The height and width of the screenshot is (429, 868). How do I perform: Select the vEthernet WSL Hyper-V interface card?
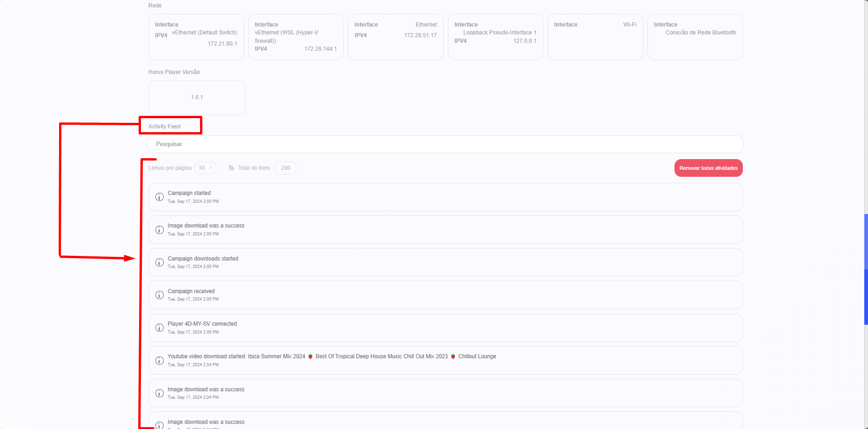296,37
